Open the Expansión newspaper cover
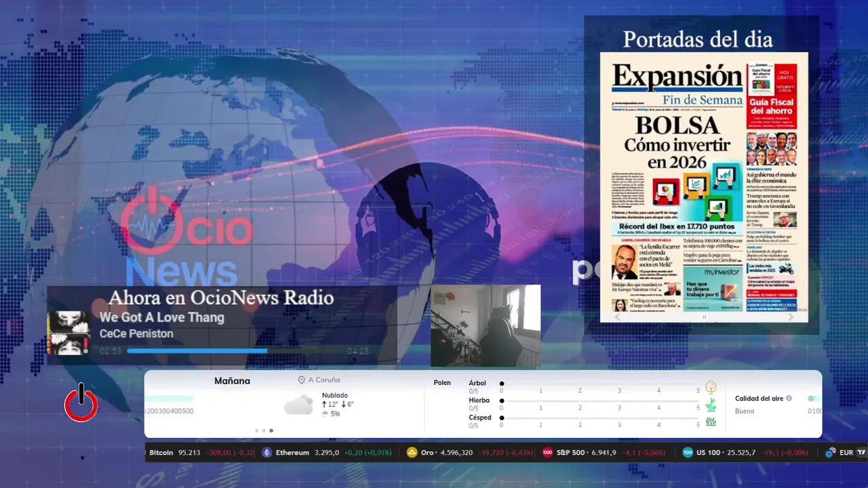 click(x=704, y=187)
